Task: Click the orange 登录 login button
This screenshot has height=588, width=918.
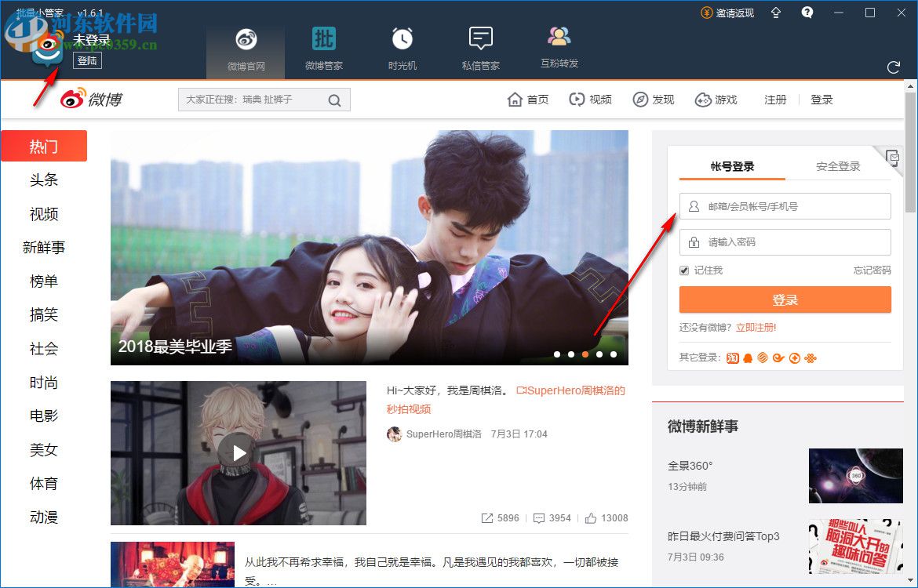Action: coord(785,299)
